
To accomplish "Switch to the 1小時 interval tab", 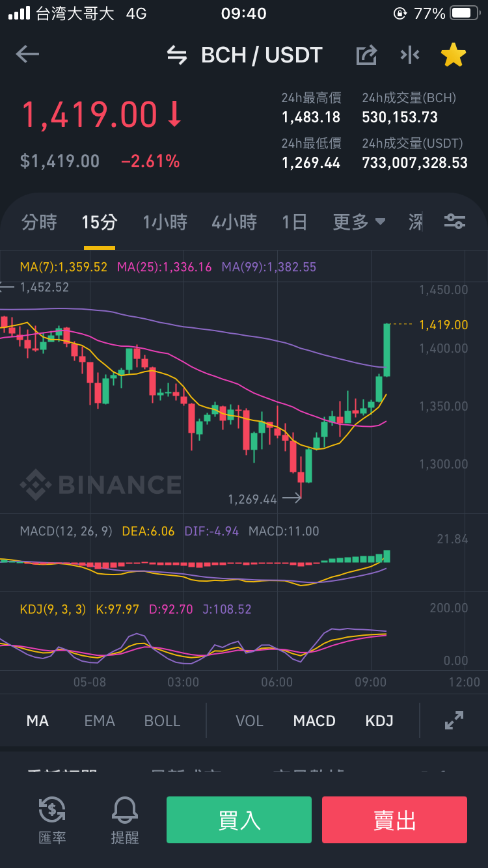I will click(x=165, y=223).
